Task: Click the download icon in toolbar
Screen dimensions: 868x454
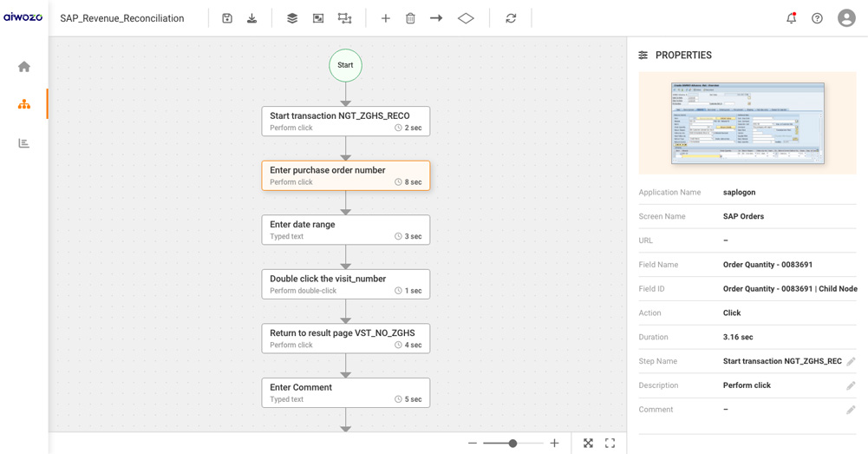Action: pos(252,18)
